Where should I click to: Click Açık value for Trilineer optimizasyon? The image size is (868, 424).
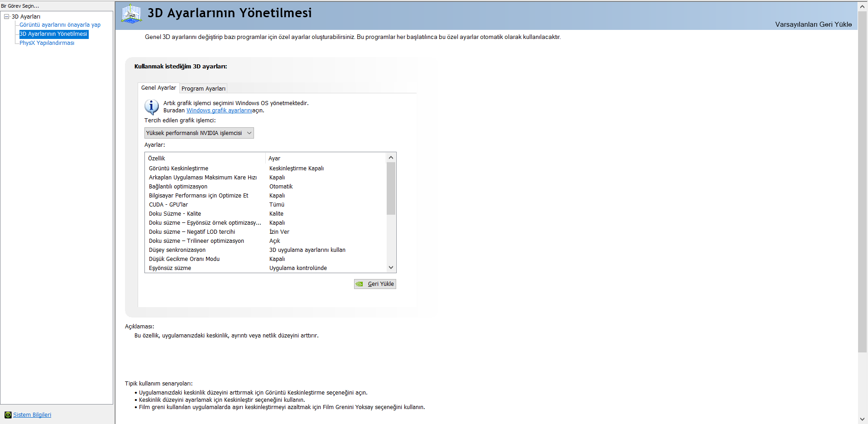point(275,241)
